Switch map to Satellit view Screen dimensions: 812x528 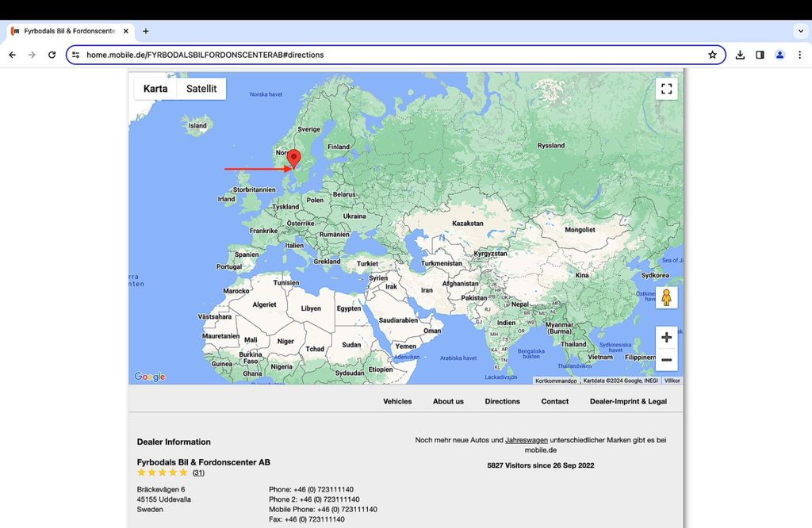(201, 89)
